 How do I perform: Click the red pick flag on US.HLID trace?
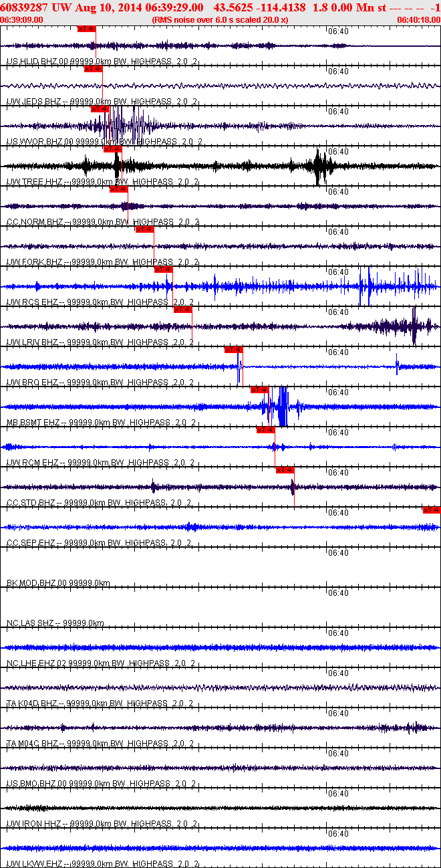click(x=87, y=29)
